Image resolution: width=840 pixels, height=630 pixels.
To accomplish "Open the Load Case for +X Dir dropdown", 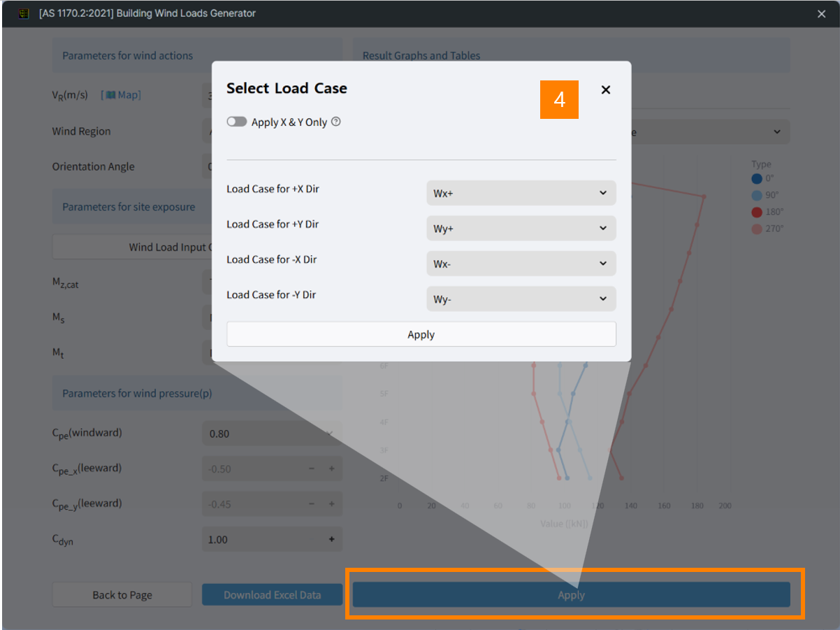I will tap(521, 193).
